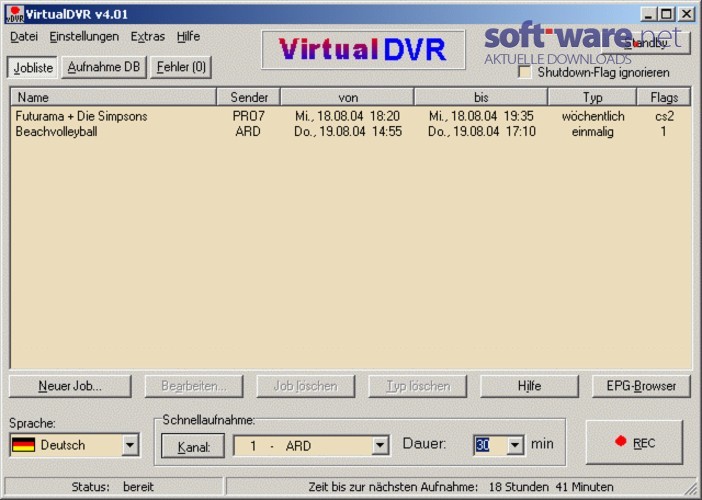This screenshot has height=500, width=702.
Task: Click end time 'Mi., 18.08.04 19:35'
Action: pos(481,116)
